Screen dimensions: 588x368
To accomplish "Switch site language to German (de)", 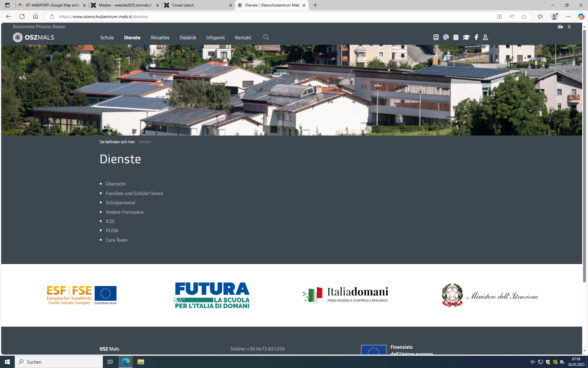I will click(560, 27).
